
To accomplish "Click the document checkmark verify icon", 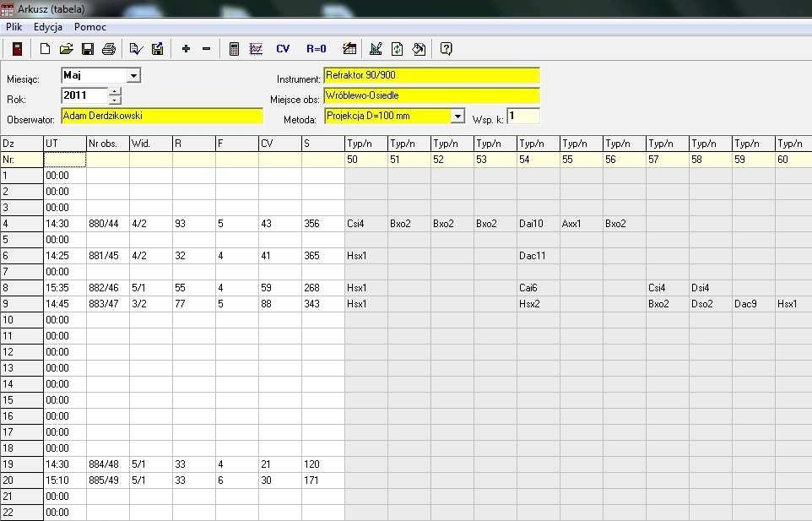I will 136,49.
